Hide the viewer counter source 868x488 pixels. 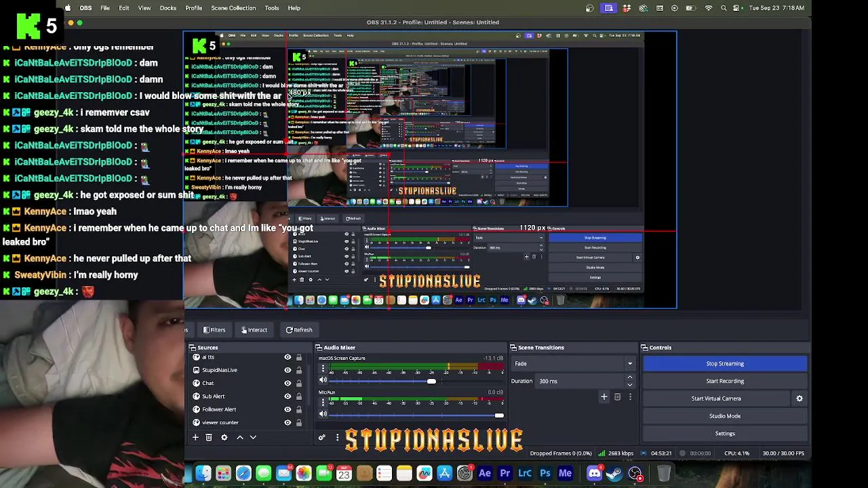(x=288, y=422)
